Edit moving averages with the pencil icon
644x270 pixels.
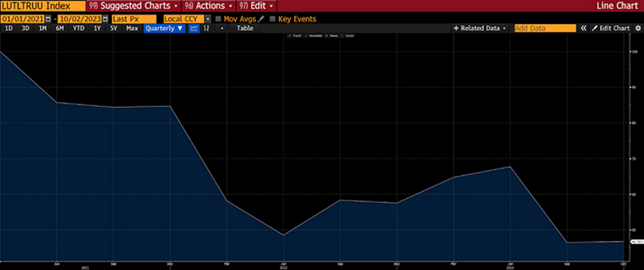[261, 19]
